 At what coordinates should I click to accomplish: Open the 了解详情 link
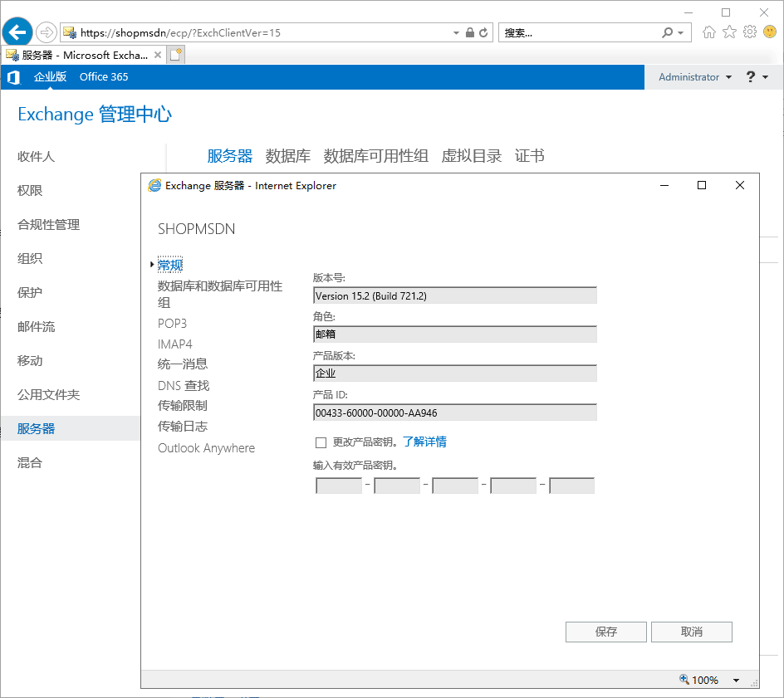pos(424,442)
